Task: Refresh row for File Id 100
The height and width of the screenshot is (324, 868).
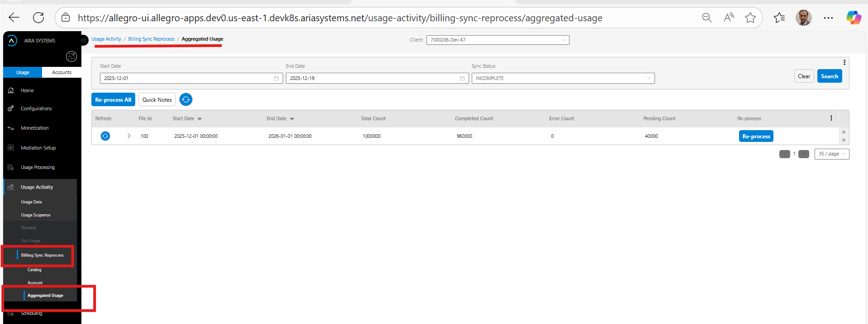Action: point(105,136)
